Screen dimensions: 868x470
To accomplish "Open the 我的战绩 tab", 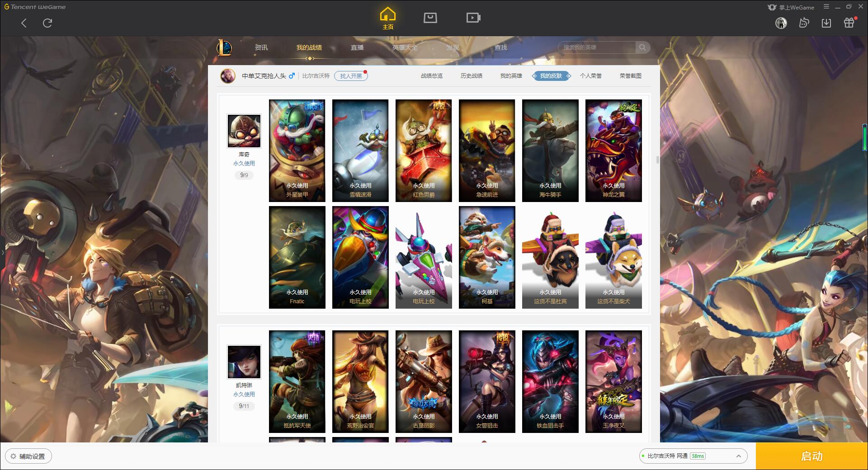I will (309, 47).
